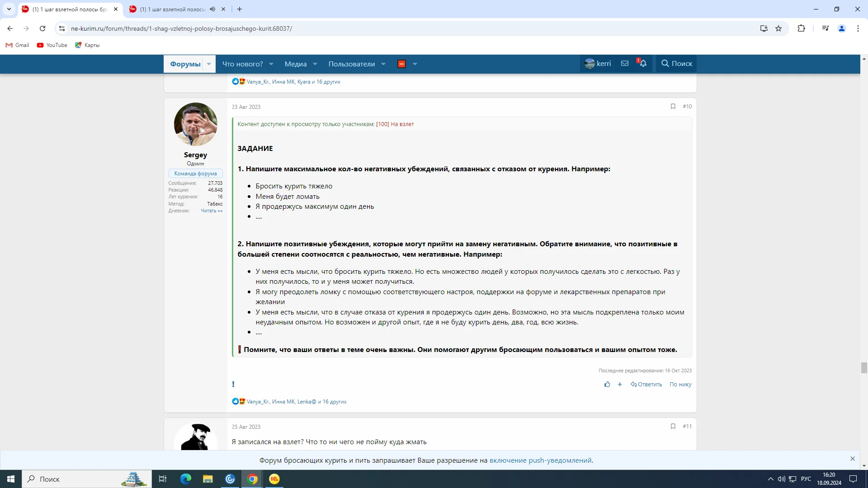Switch to the second browser tab
Viewport: 868px width, 488px height.
tap(172, 9)
